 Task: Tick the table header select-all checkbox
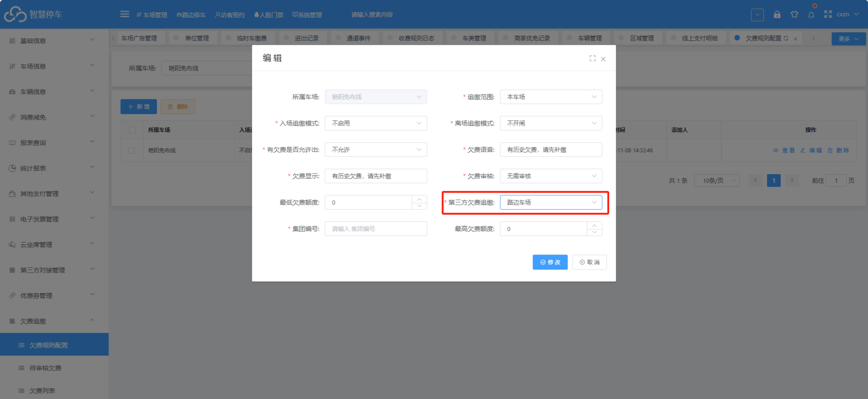click(x=132, y=130)
